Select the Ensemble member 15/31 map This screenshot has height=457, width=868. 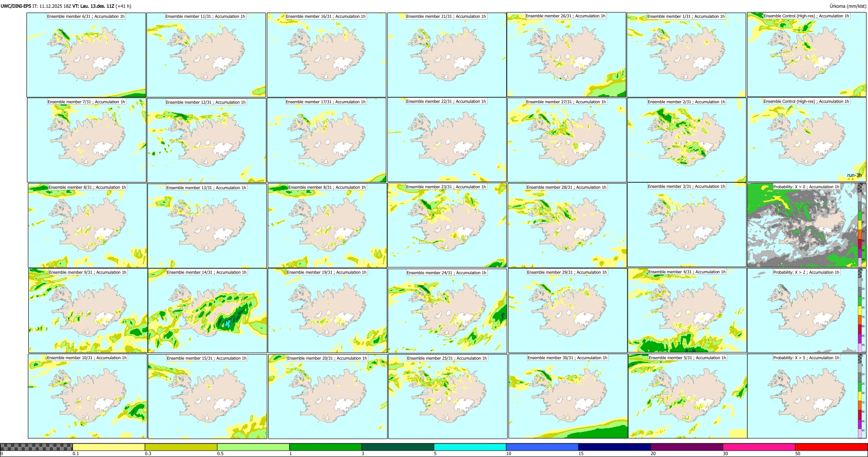[207, 397]
